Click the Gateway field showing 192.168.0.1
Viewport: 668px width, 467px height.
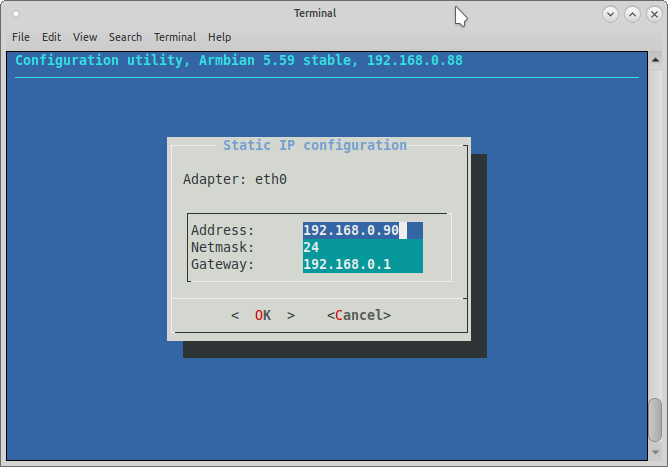point(363,264)
